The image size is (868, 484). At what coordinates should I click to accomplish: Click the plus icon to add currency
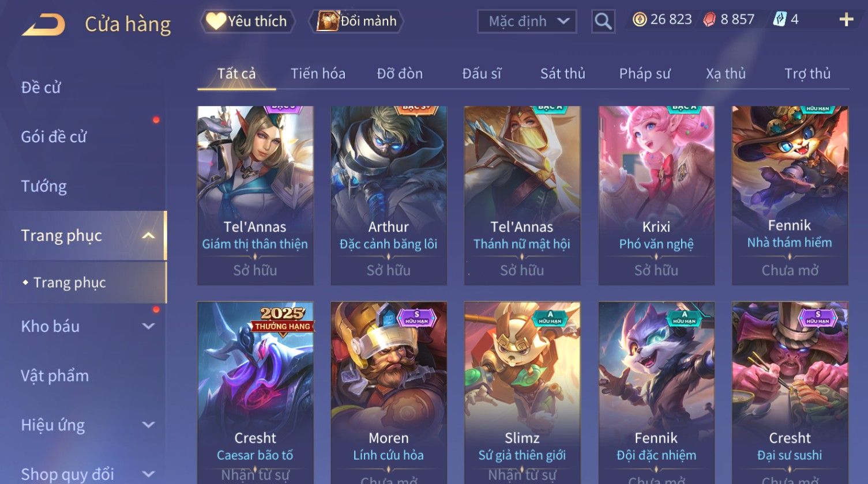tap(846, 20)
